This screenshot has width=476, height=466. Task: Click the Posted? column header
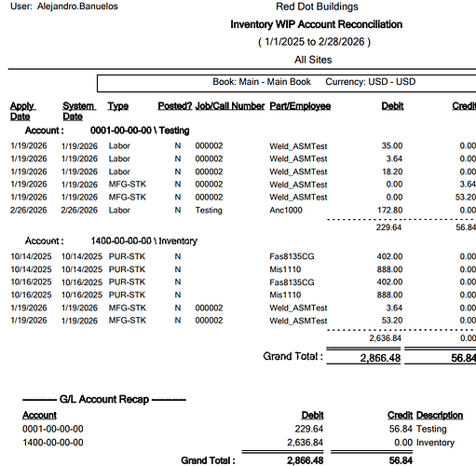(175, 106)
